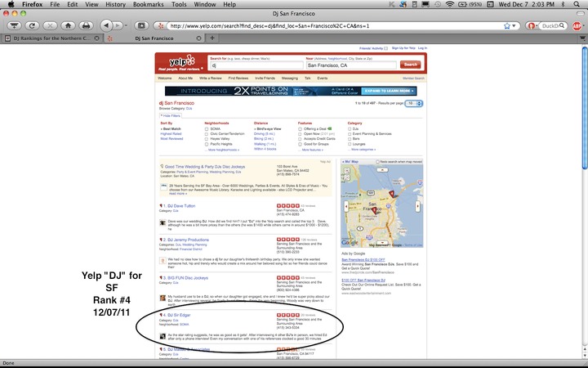Switch to DJ Rankings for the Northern C... tab
This screenshot has width=588, height=368.
tap(51, 38)
